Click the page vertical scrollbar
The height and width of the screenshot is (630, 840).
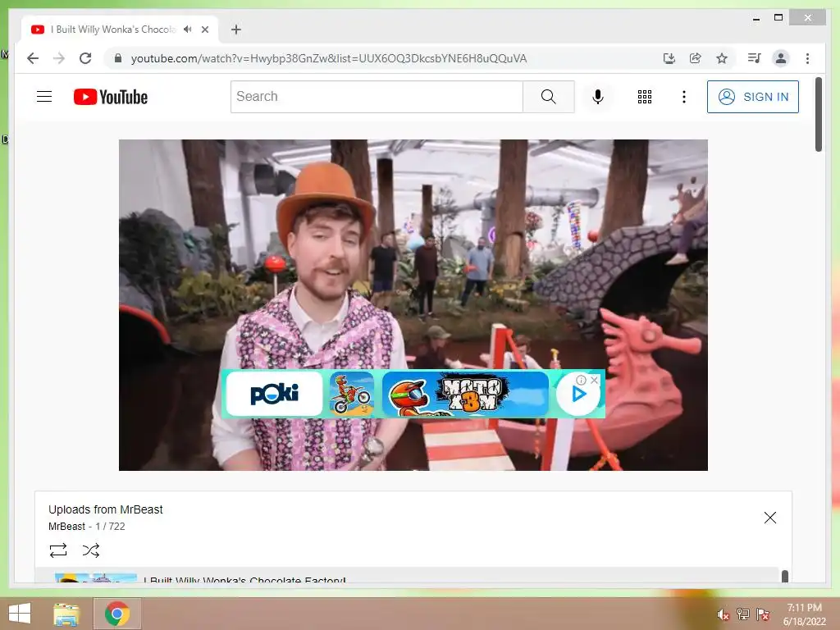pos(819,115)
